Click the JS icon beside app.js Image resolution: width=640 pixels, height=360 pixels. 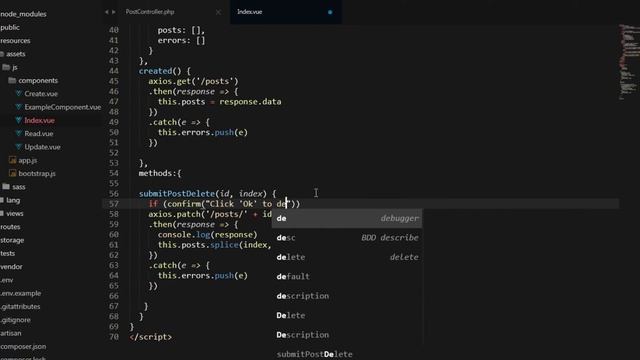[12, 160]
